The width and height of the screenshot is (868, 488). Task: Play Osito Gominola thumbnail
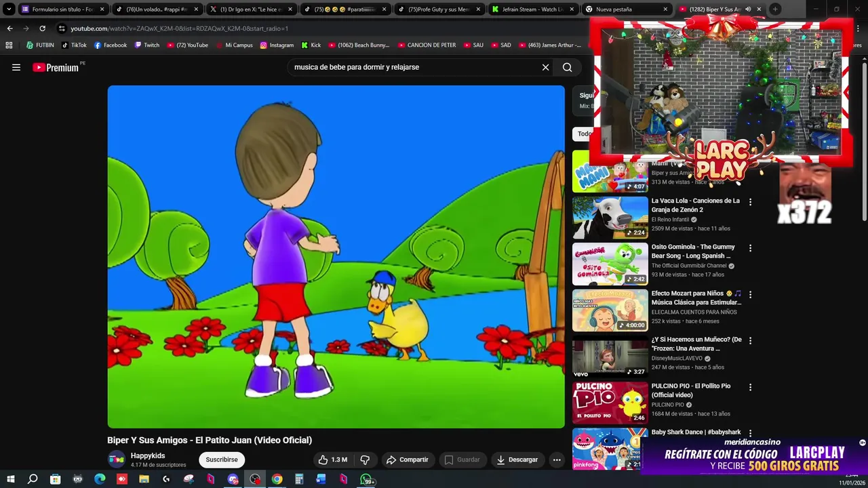point(610,264)
